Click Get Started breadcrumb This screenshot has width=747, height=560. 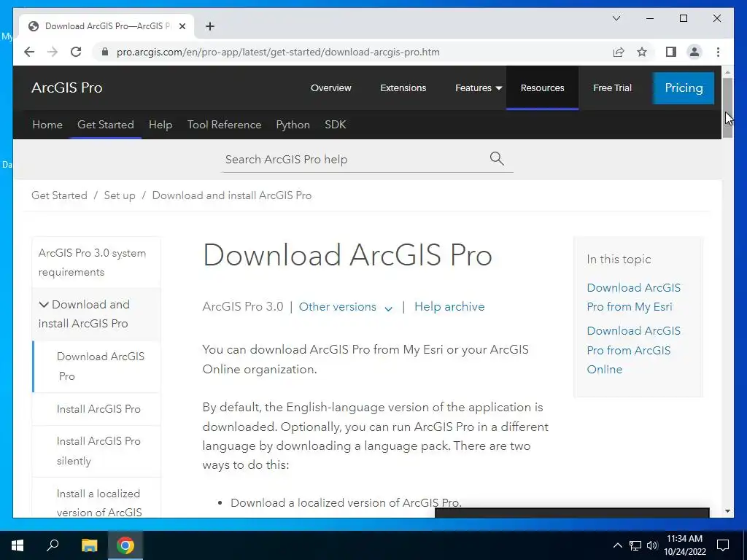[x=59, y=195]
